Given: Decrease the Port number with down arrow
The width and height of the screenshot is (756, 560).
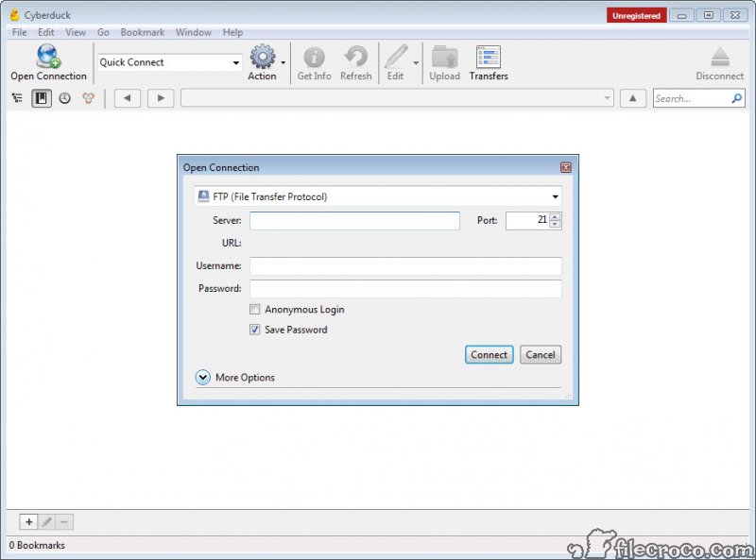Looking at the screenshot, I should [x=556, y=224].
